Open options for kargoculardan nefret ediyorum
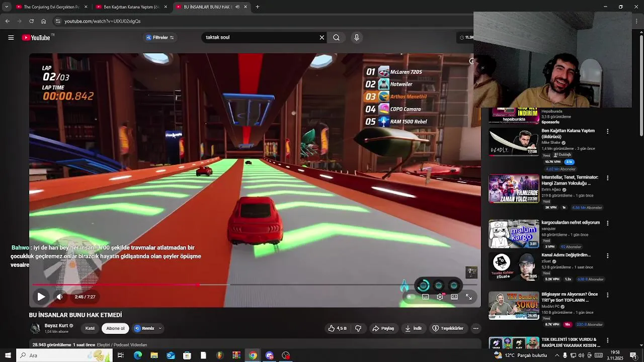The height and width of the screenshot is (362, 644). pos(607,223)
